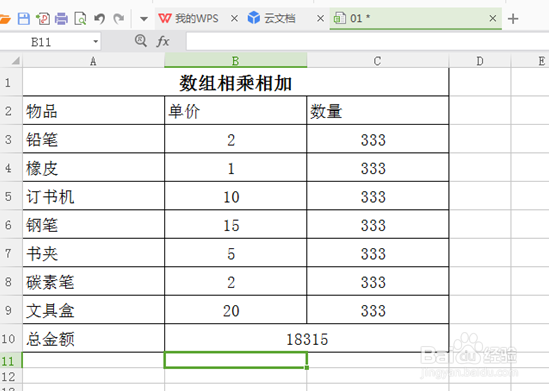The width and height of the screenshot is (549, 391).
Task: Select column A header
Action: click(93, 61)
